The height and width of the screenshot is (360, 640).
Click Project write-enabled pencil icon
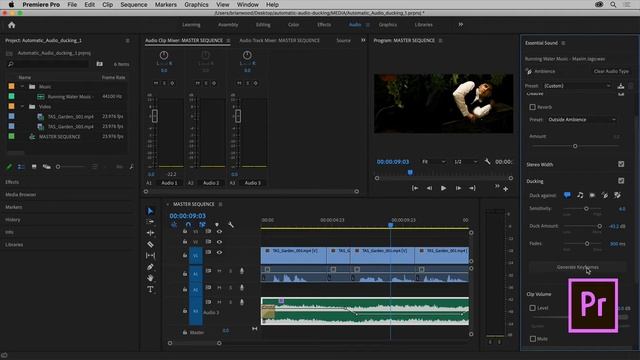point(9,167)
